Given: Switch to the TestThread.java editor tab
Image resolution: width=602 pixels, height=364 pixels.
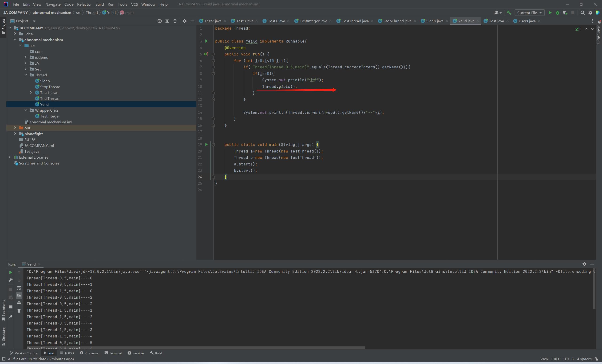Looking at the screenshot, I should click(355, 21).
